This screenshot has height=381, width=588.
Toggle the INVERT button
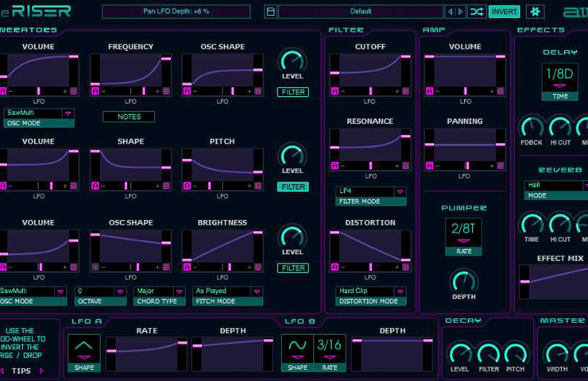click(x=504, y=12)
